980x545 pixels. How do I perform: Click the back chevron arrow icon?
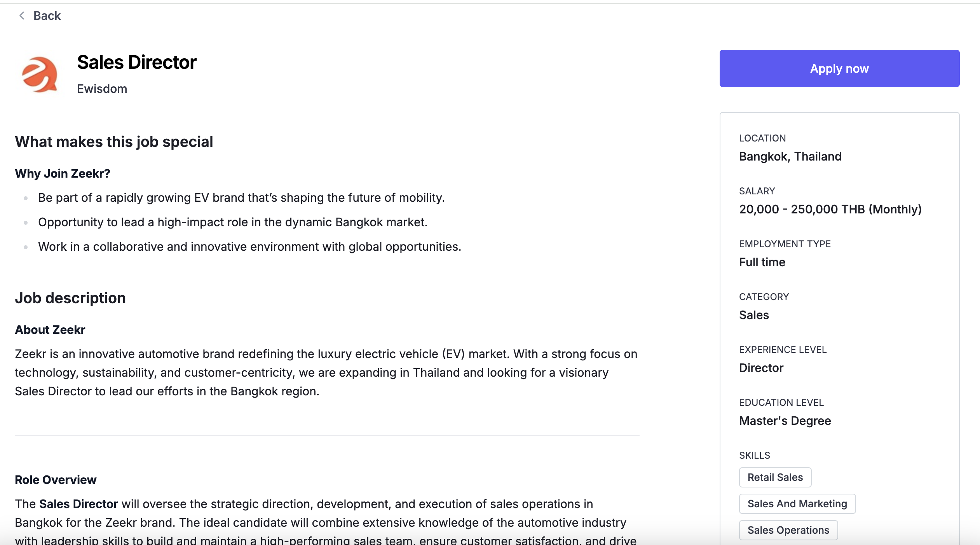(x=22, y=16)
